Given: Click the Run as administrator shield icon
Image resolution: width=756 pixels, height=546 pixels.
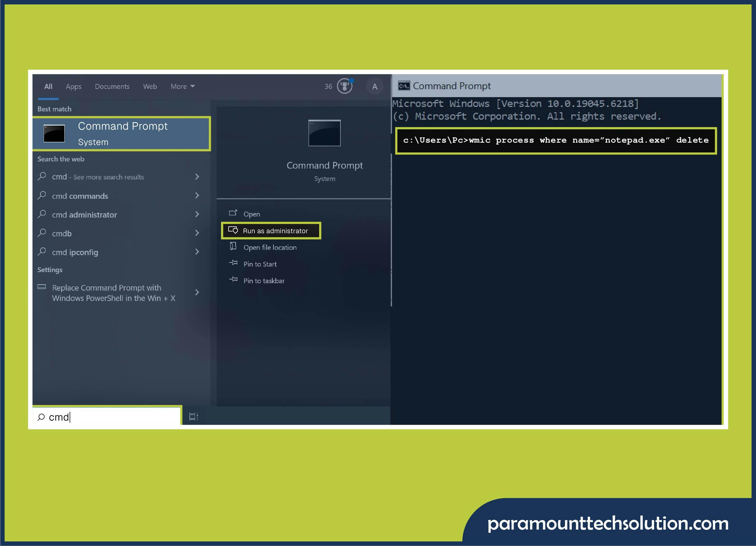Looking at the screenshot, I should pos(233,230).
